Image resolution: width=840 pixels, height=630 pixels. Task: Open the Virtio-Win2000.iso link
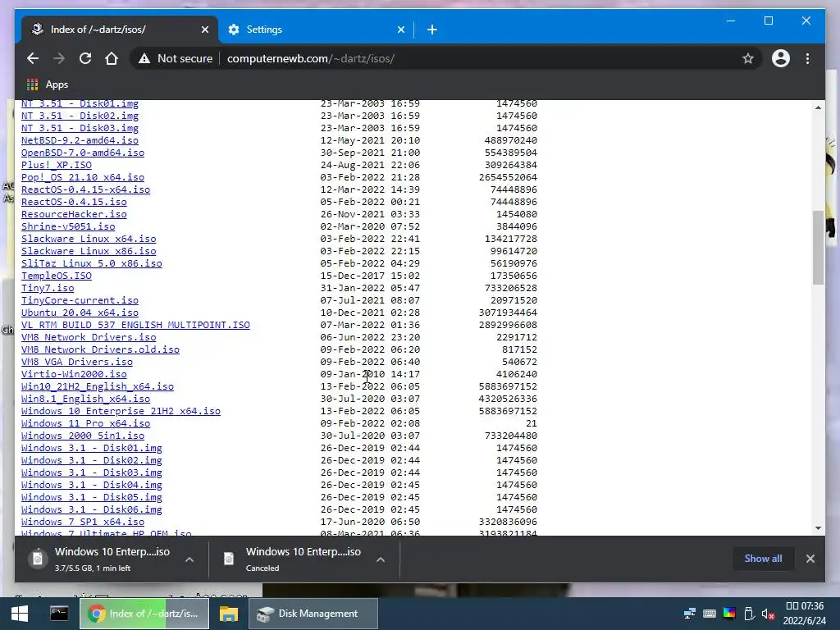tap(74, 374)
